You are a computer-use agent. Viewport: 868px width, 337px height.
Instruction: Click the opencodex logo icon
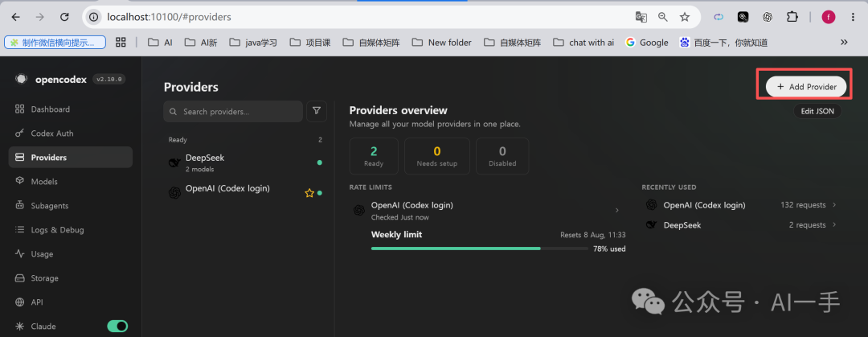[21, 80]
